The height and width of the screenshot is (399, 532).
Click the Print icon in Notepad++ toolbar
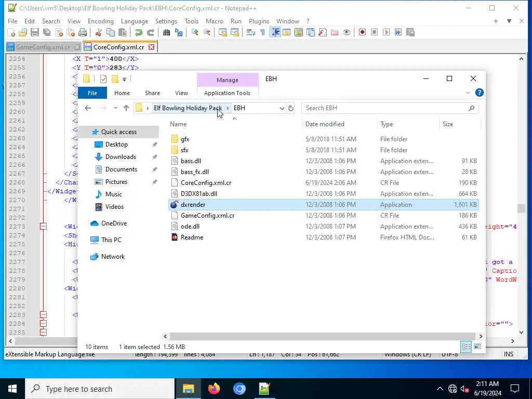(83, 33)
